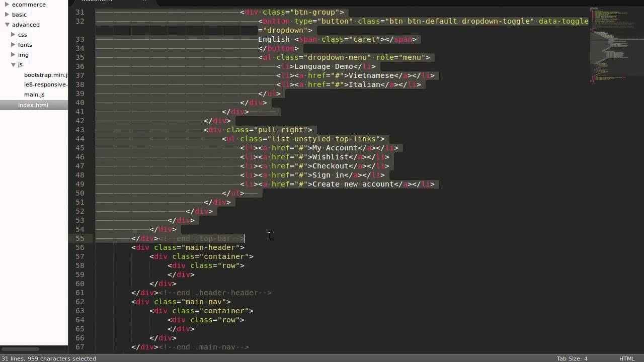Select index.html in the sidebar

[33, 105]
